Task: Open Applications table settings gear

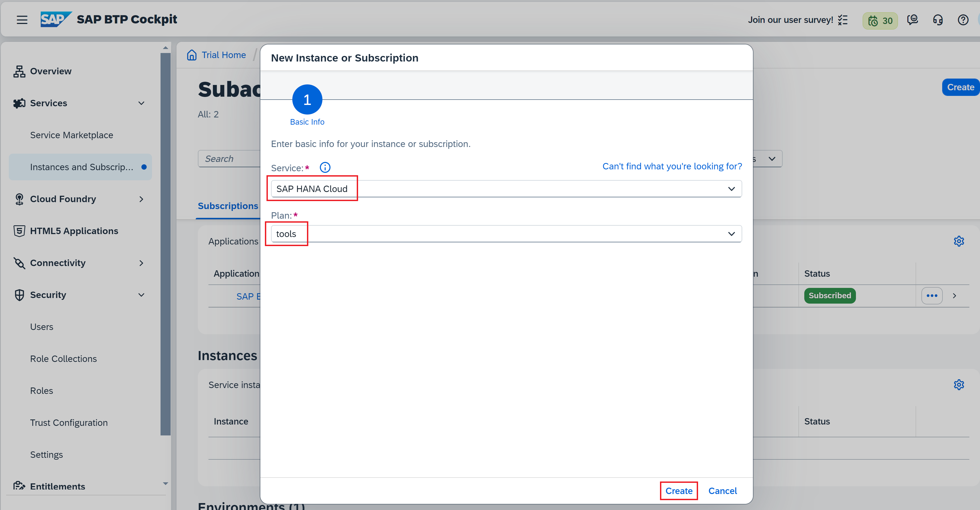Action: [x=959, y=241]
